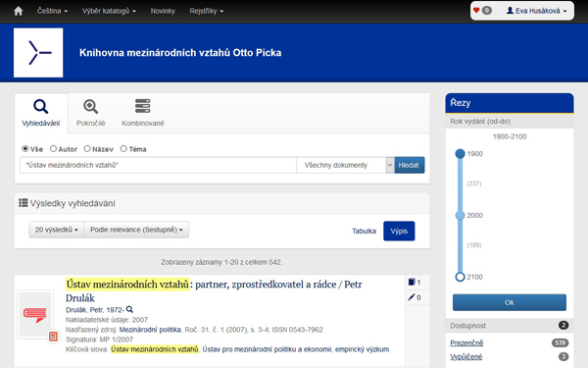Select the Téma radio button
Viewport: 588px width, 368px height.
click(x=123, y=149)
